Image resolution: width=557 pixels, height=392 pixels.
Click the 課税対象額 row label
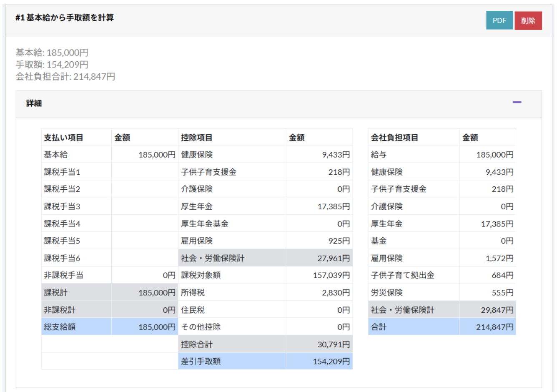point(201,275)
